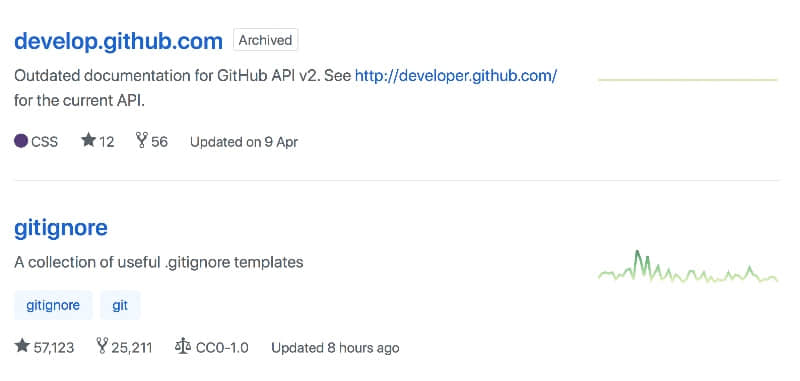Open forks count 25,211
800x381 pixels.
pyautogui.click(x=132, y=348)
